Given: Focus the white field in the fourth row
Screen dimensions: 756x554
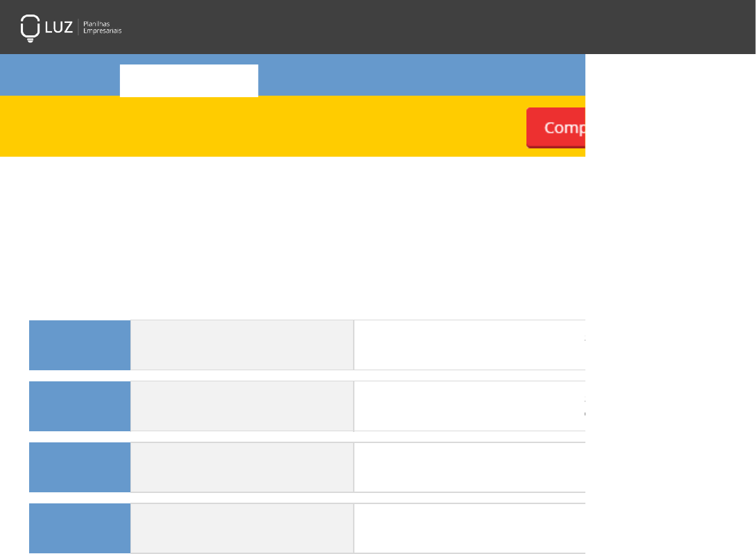Looking at the screenshot, I should click(469, 528).
